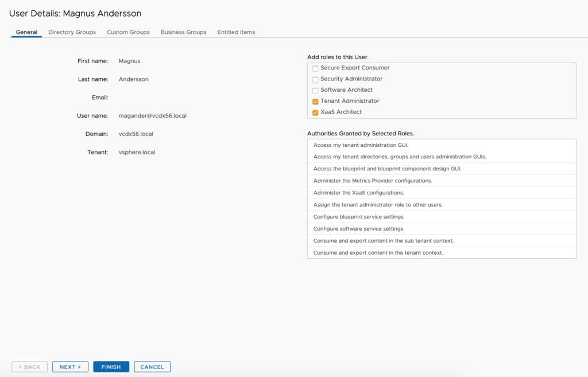Switch to the General tab
The height and width of the screenshot is (377, 588).
point(26,32)
